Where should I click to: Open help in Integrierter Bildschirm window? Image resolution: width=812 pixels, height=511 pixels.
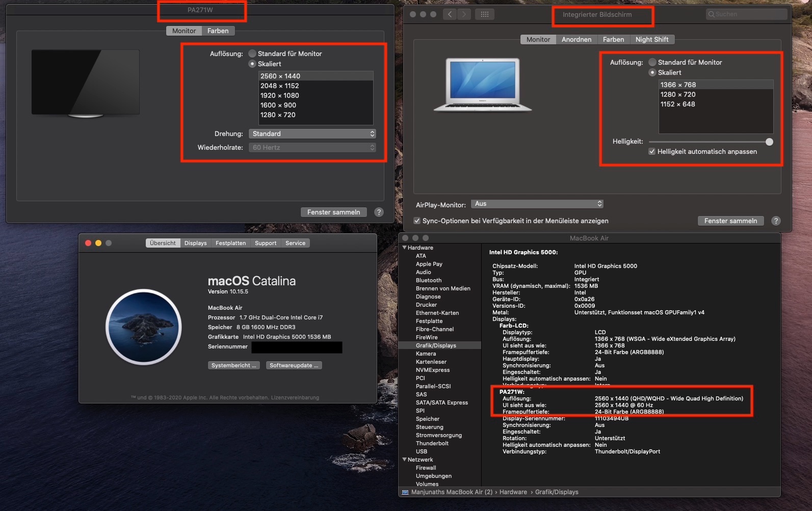[776, 221]
